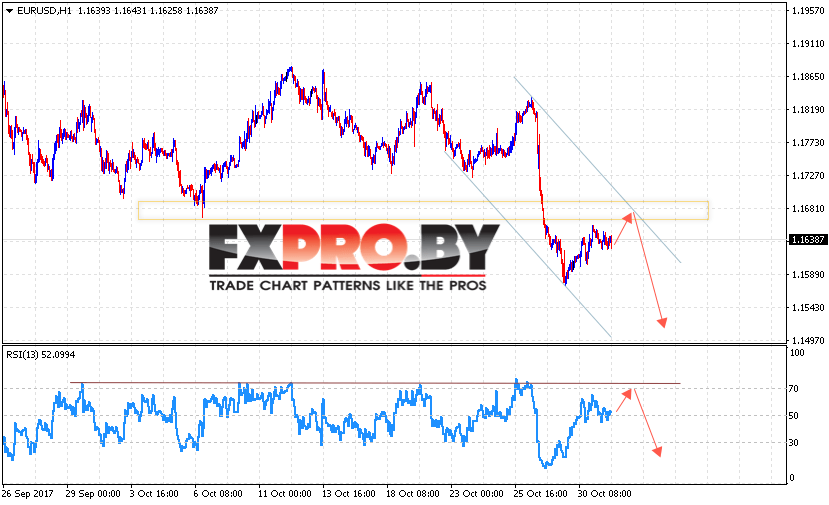Screen dimensions: 829x505
Task: Click the current price tag 1.16387 on the price axis
Action: tap(807, 240)
